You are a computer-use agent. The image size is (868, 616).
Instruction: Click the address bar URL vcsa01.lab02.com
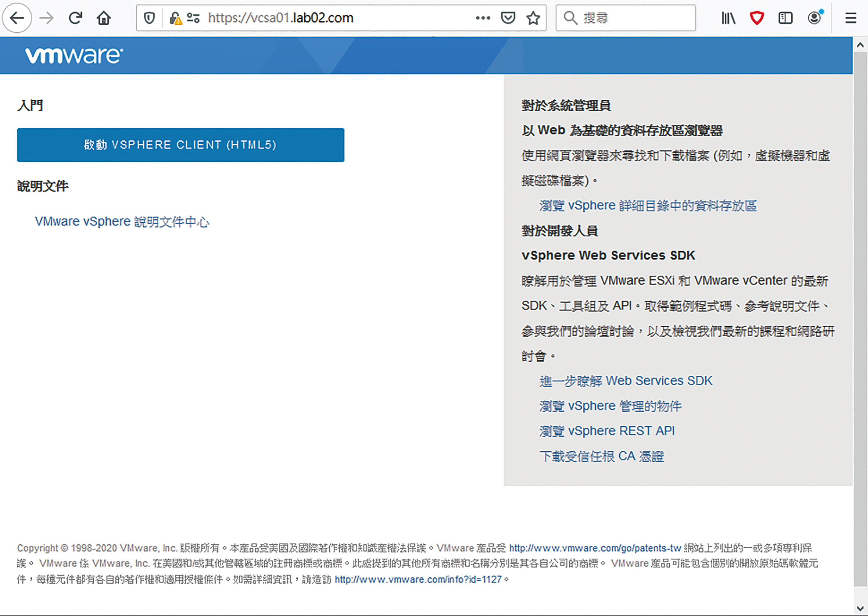click(x=280, y=18)
